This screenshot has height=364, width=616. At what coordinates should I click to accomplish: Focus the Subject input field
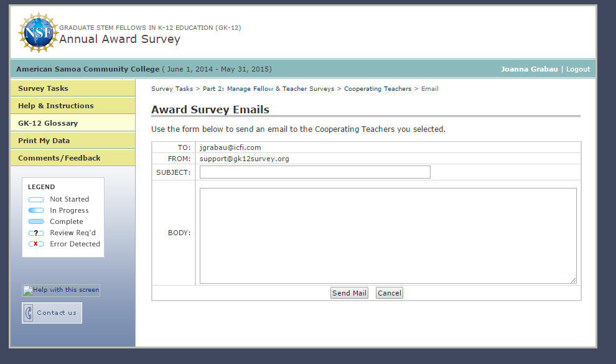click(x=315, y=172)
